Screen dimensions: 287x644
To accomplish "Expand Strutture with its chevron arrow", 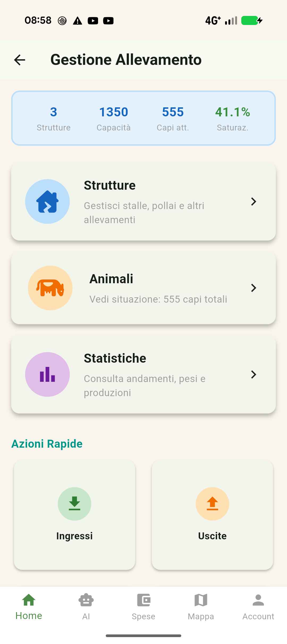I will click(254, 201).
